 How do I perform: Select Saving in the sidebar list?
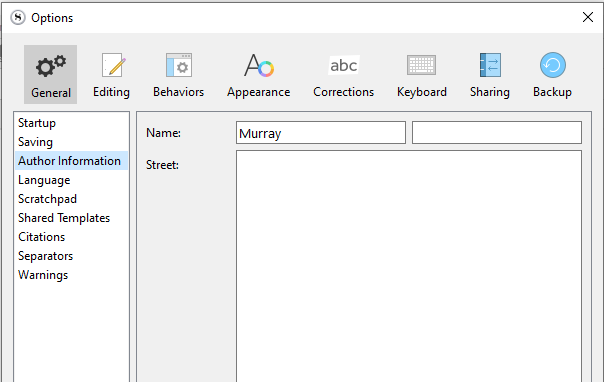pyautogui.click(x=71, y=142)
